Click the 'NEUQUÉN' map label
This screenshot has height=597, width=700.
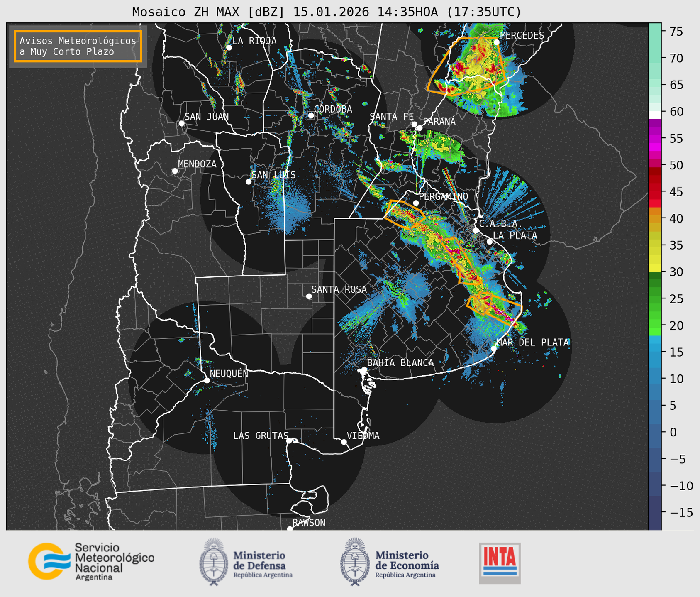(x=229, y=373)
